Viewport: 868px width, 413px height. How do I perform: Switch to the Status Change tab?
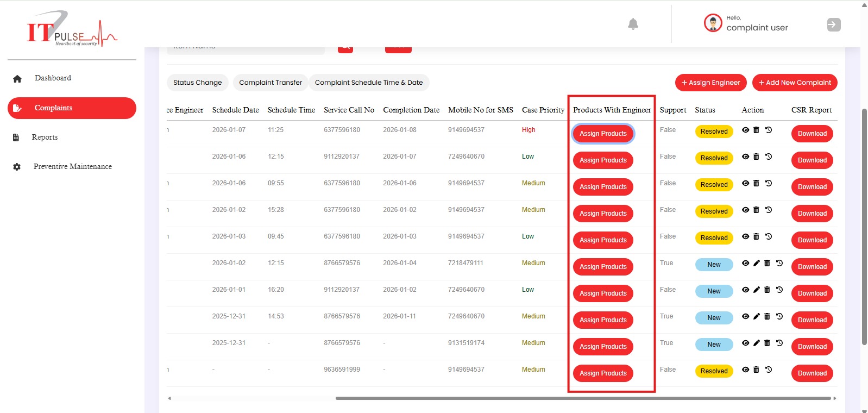point(197,83)
